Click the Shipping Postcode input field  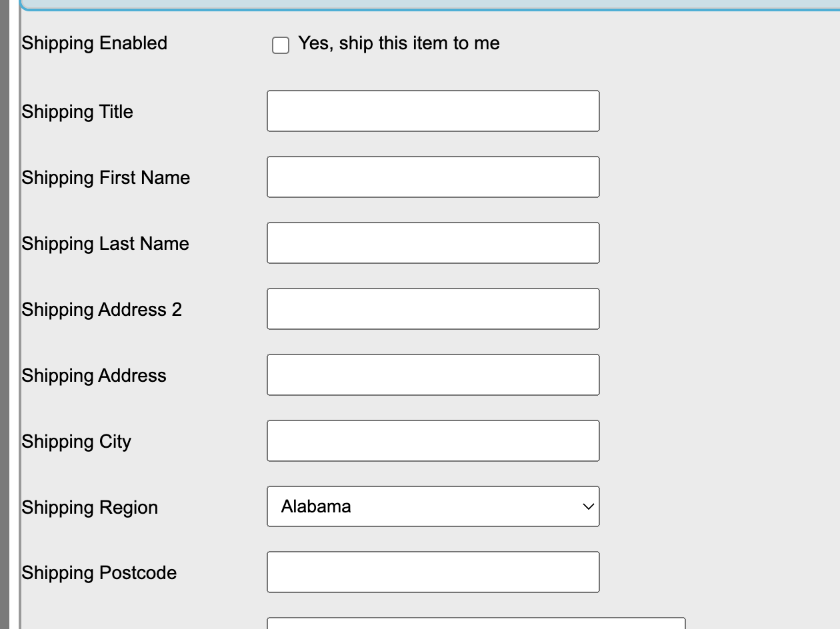pos(433,572)
